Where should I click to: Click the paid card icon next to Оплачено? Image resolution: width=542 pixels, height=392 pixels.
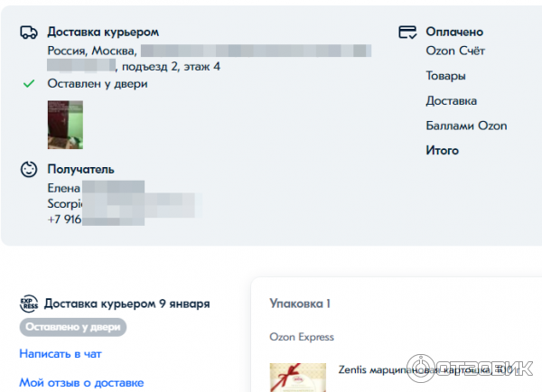coord(407,33)
